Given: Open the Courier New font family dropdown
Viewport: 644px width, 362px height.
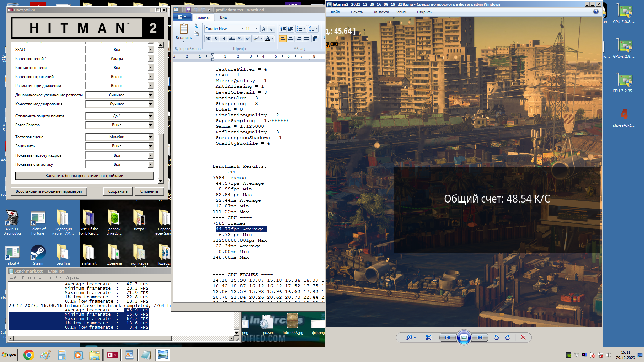Looking at the screenshot, I should coord(242,29).
